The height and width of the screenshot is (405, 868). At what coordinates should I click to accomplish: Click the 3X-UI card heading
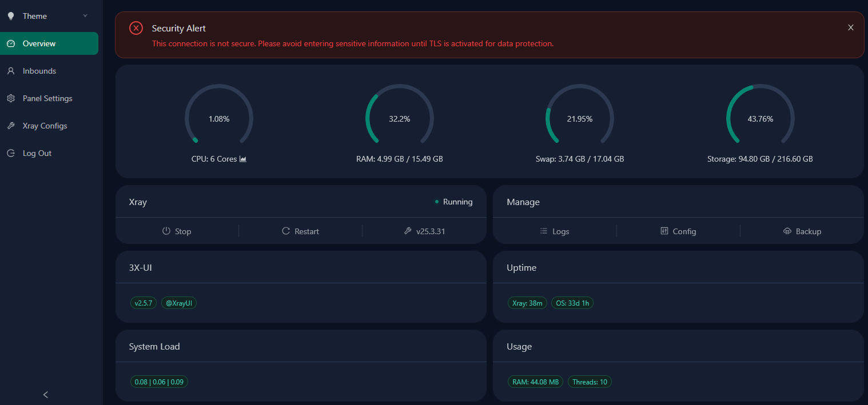(x=141, y=267)
